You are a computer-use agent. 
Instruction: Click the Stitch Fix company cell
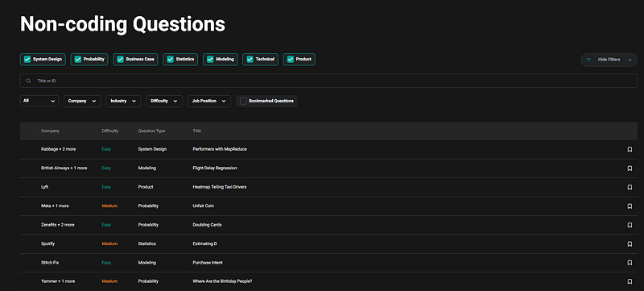point(50,263)
